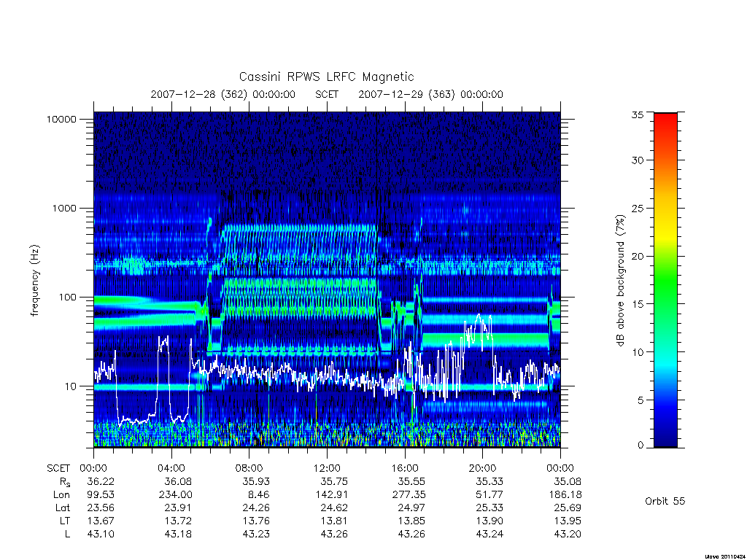Click the 'Uiowa 20110424' stamp in the corner
The image size is (747, 560).
click(x=725, y=556)
